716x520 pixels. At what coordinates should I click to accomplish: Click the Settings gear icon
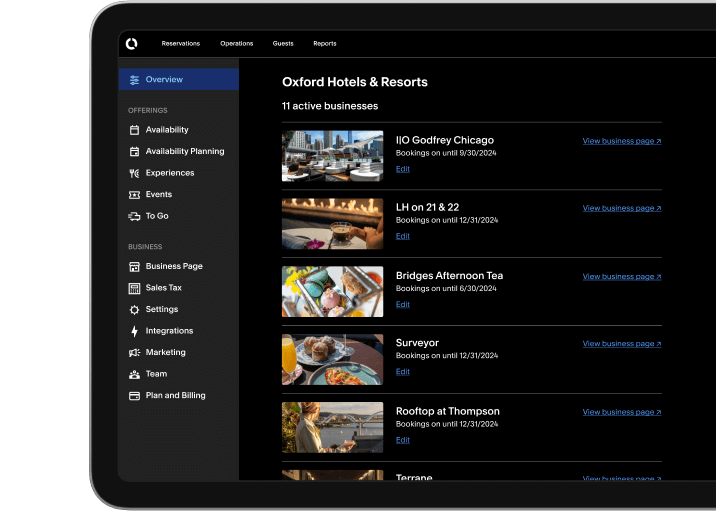(134, 310)
